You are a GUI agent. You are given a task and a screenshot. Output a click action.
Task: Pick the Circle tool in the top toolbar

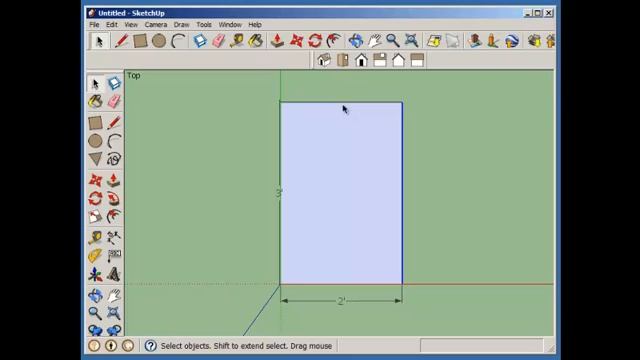click(159, 41)
